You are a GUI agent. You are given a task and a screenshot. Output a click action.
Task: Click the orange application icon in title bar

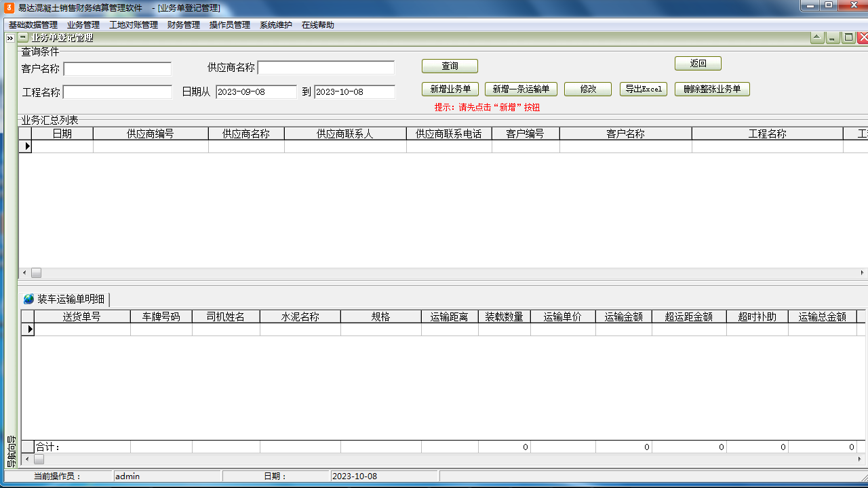tap(9, 7)
